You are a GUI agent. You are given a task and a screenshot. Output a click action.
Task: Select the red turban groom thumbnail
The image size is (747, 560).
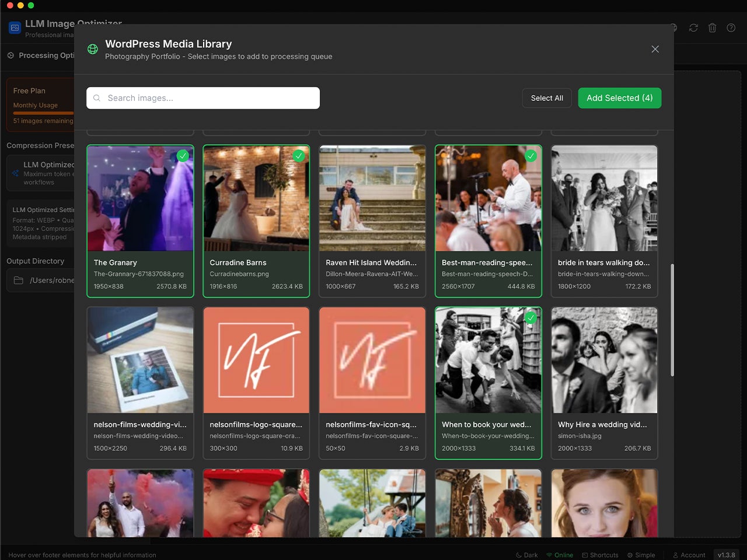(256, 503)
